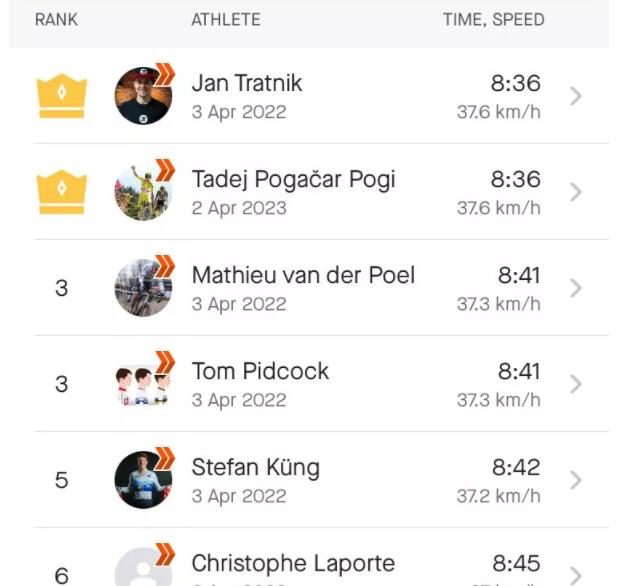This screenshot has width=617, height=586.
Task: Open Mathieu van der Poel's effort chevron
Action: [576, 288]
